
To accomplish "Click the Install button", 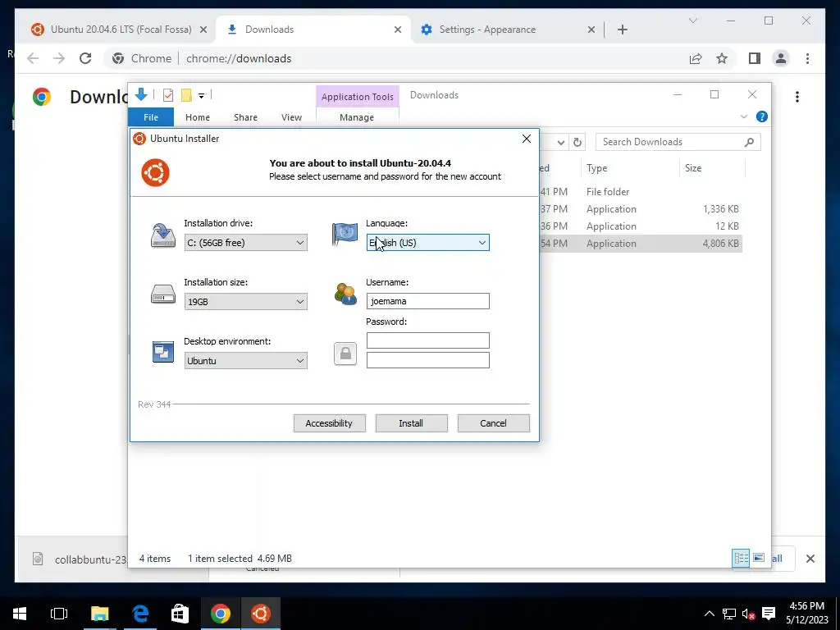I will [412, 423].
